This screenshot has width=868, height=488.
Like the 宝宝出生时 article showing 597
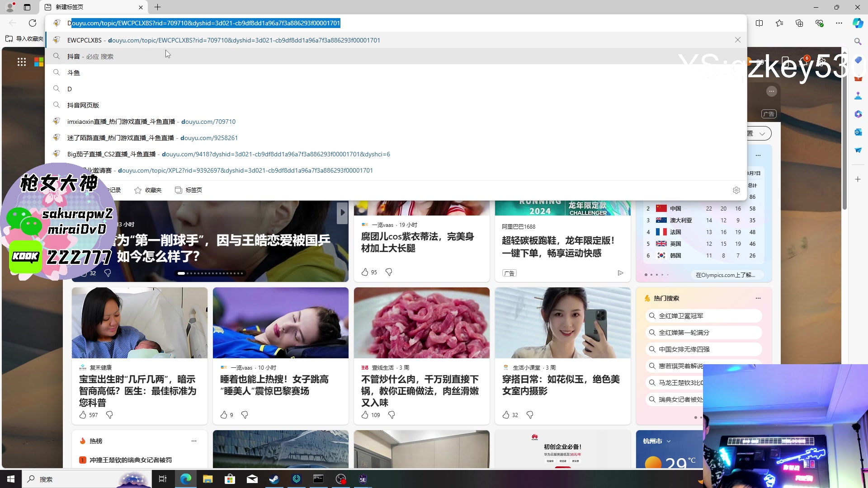click(83, 415)
